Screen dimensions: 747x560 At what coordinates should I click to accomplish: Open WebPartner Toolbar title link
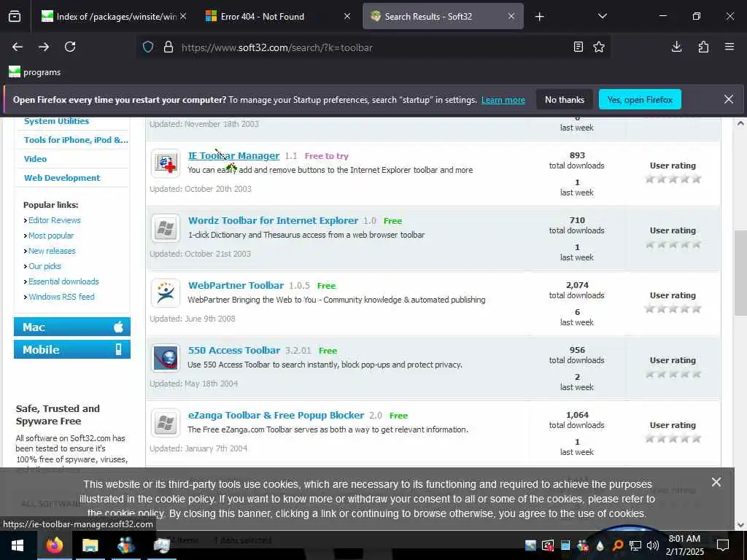[236, 285]
